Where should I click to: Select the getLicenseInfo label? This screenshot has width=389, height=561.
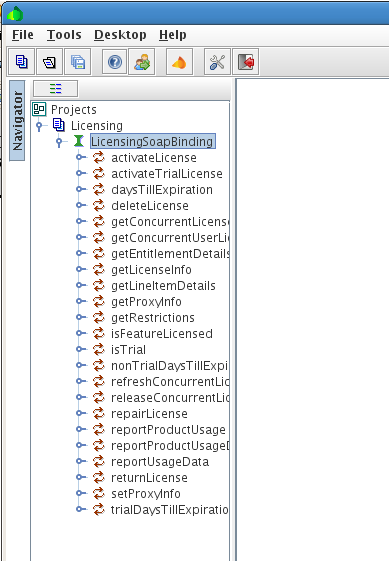pos(151,269)
